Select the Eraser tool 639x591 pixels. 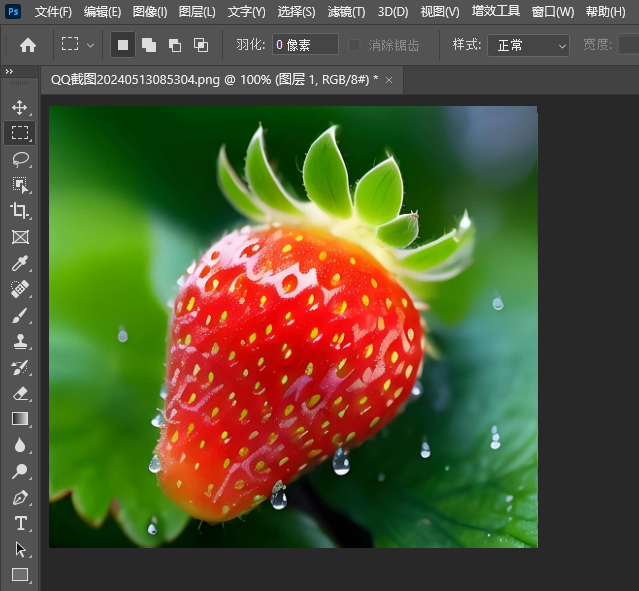click(x=20, y=394)
